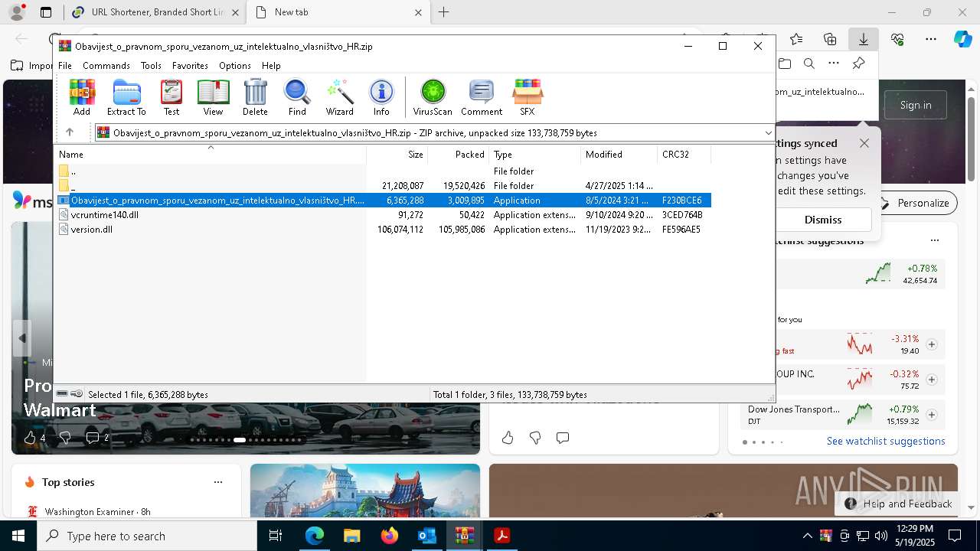Screen dimensions: 980x551
Task: Go up one folder level in WinRAR
Action: (x=70, y=132)
